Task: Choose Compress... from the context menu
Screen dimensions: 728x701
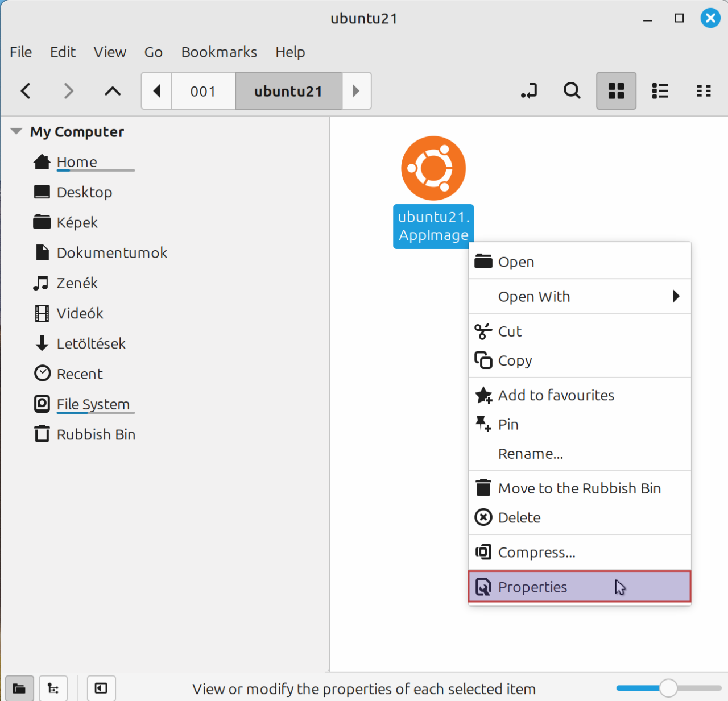Action: point(580,553)
